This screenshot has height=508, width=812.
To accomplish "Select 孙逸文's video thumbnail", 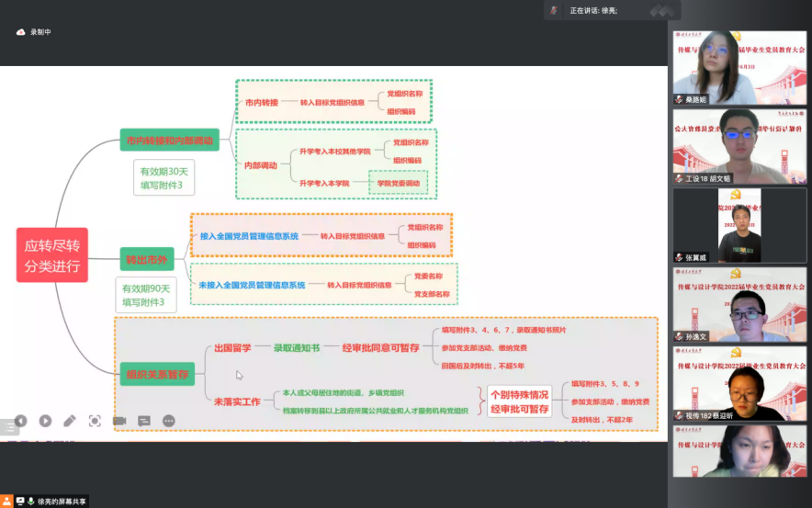I will (739, 305).
